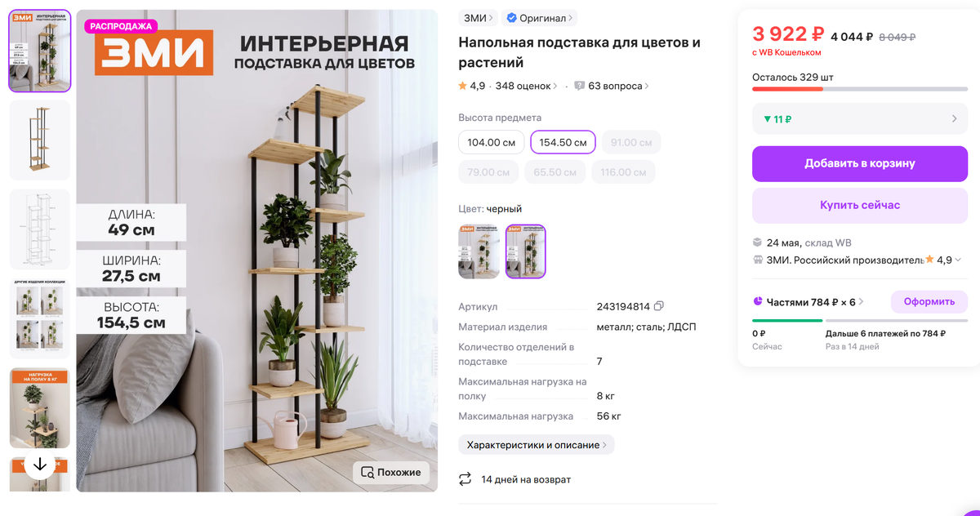The width and height of the screenshot is (980, 516).
Task: Open Характеристики и описание section
Action: [x=537, y=445]
